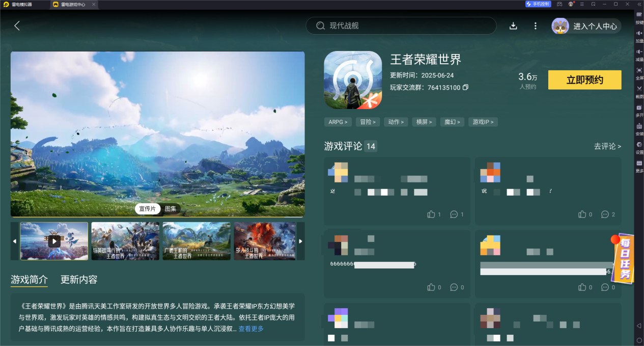
Task: Open comments on the review with 2 replies
Action: (x=605, y=215)
